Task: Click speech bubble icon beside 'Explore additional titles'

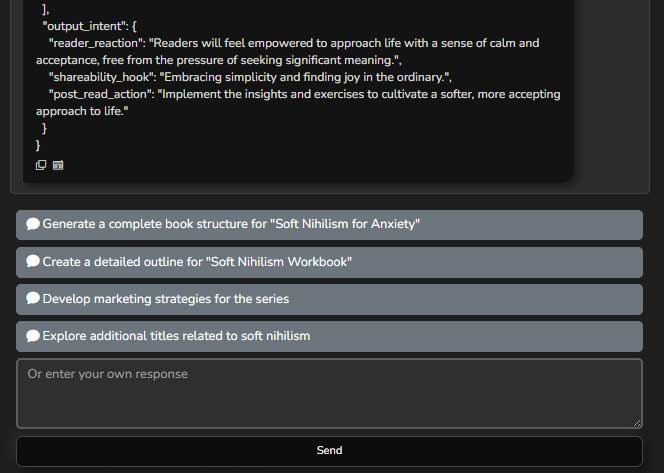Action: pyautogui.click(x=33, y=336)
